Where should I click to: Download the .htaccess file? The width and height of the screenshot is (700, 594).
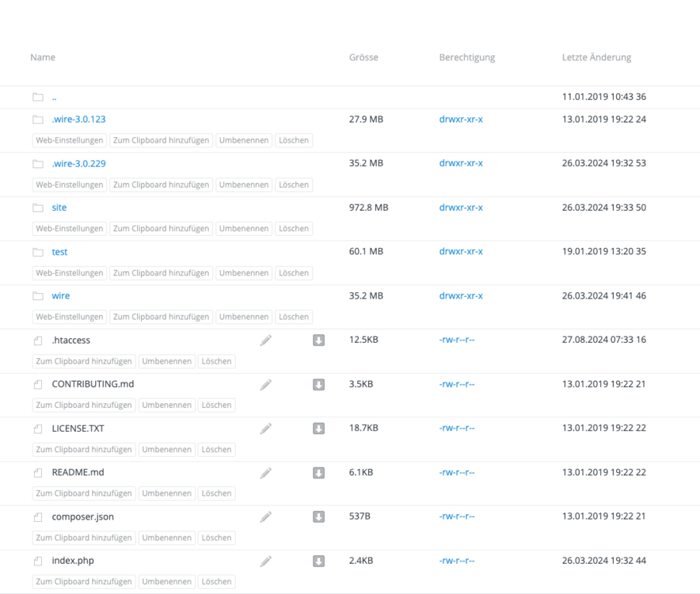tap(318, 341)
